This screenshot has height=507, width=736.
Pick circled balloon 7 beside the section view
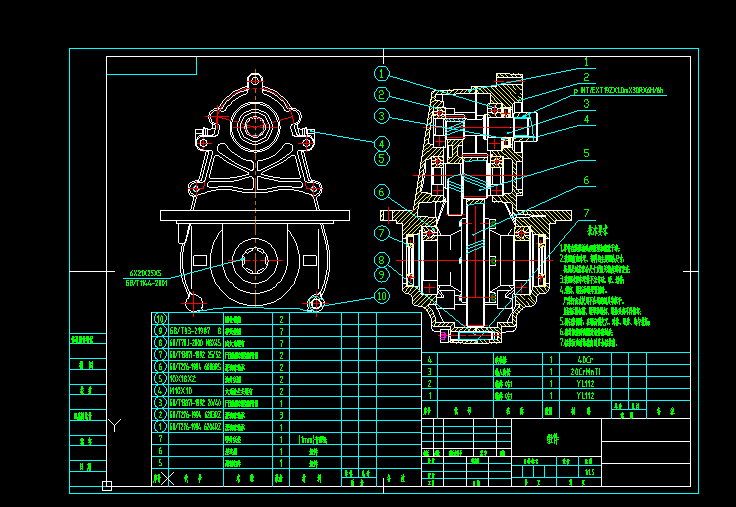(x=382, y=233)
